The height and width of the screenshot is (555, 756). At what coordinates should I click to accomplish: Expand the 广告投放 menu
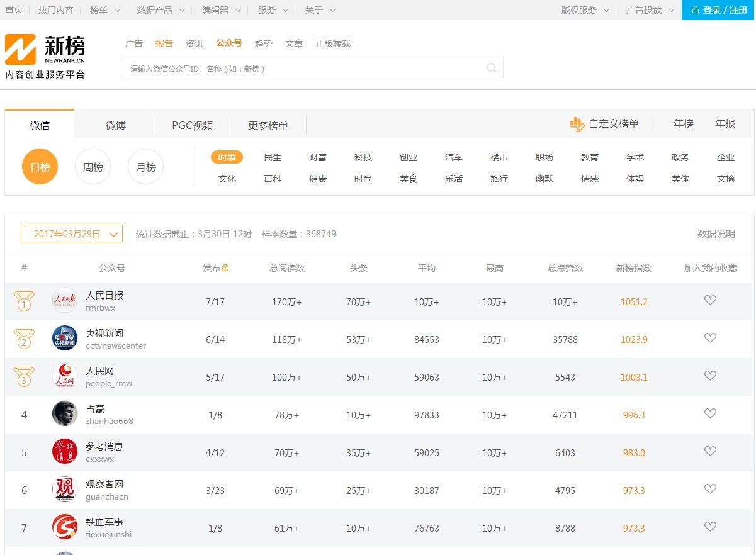click(650, 10)
